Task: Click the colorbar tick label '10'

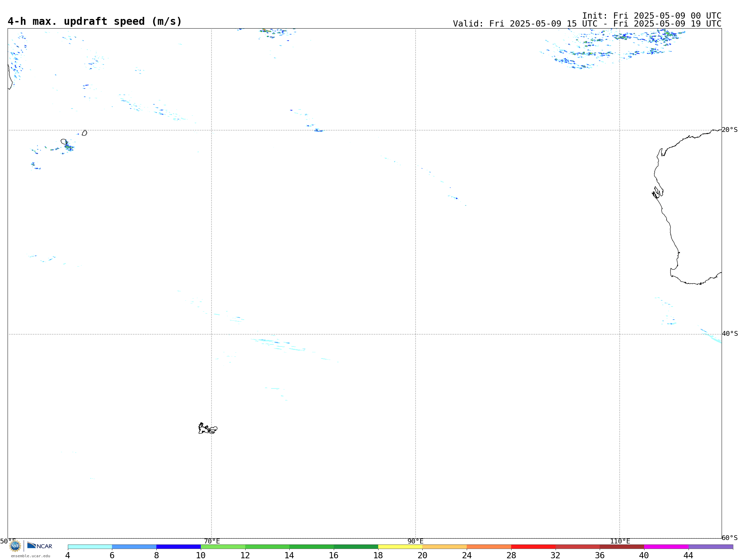Action: (x=200, y=556)
